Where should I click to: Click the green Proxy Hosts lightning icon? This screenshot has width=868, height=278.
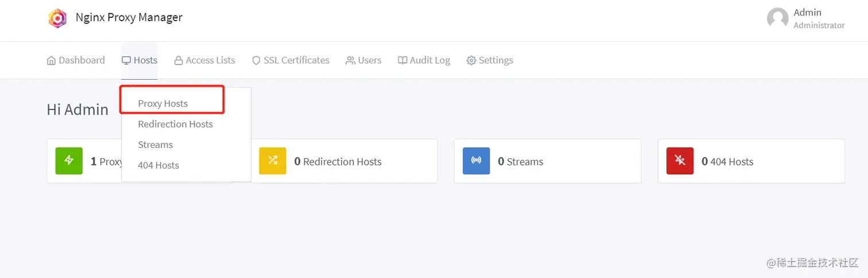(69, 161)
